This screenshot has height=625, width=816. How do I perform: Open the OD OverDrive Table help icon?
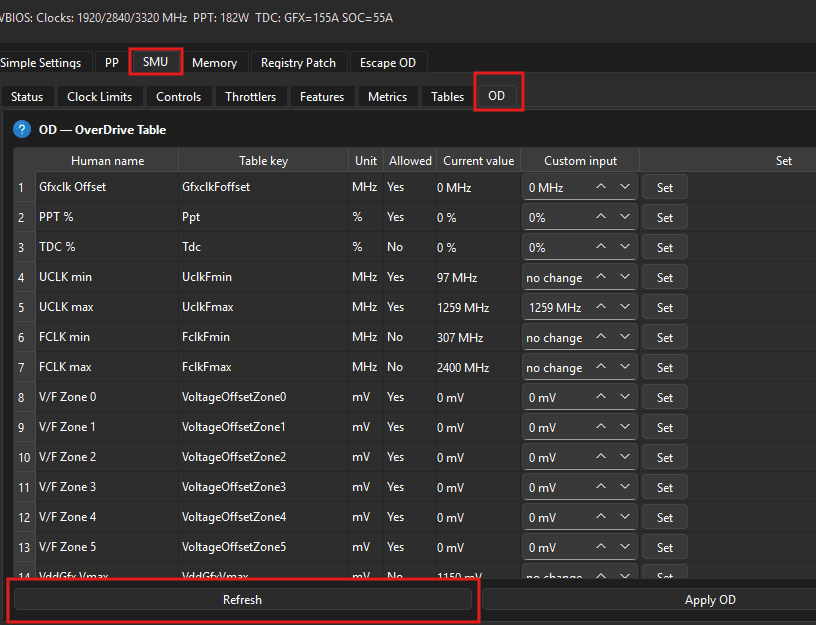22,129
